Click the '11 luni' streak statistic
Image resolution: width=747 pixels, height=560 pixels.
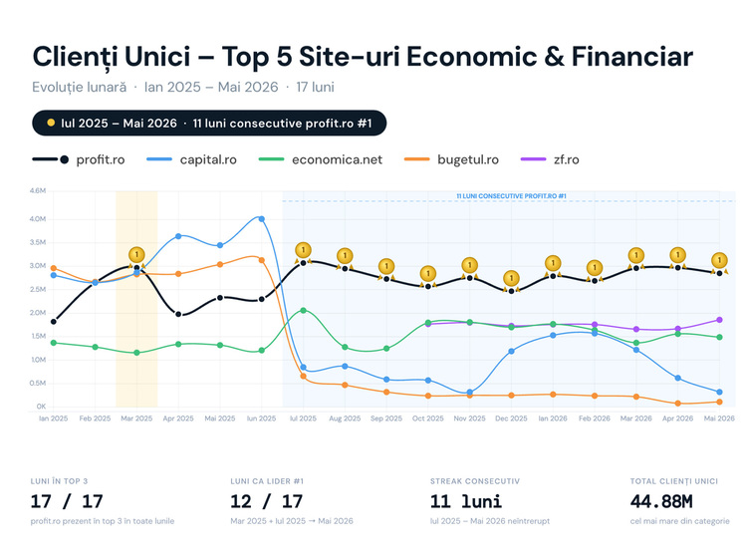[466, 501]
